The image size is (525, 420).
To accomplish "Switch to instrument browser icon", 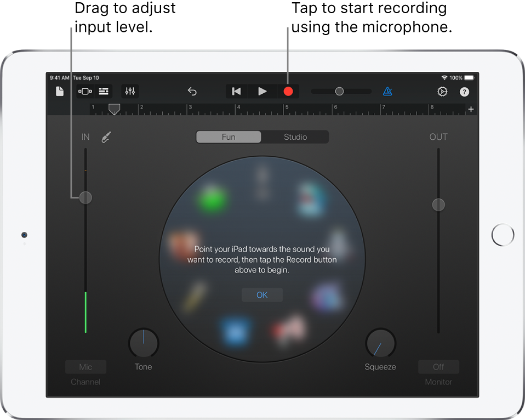I will point(85,91).
